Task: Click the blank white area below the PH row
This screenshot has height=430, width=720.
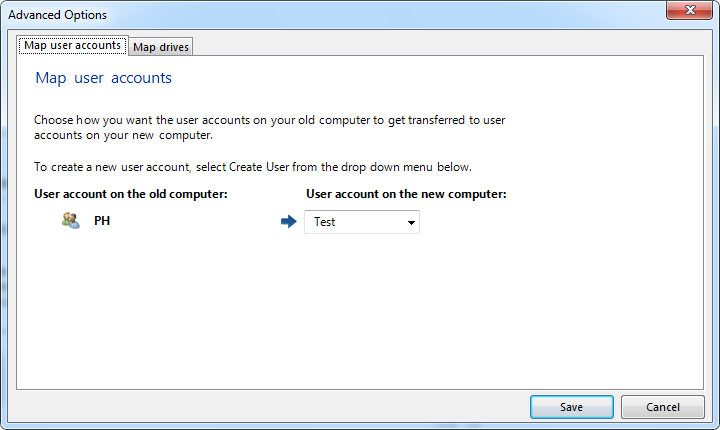Action: 360,312
